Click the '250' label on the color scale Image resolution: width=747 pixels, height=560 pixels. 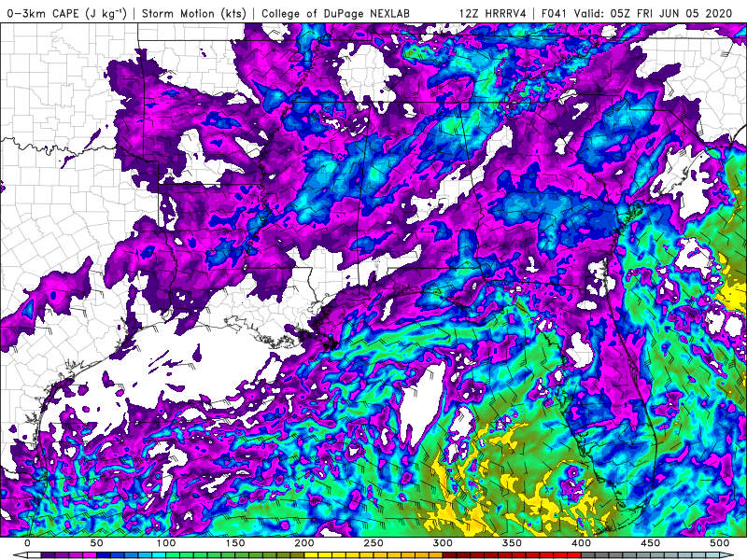[373, 543]
